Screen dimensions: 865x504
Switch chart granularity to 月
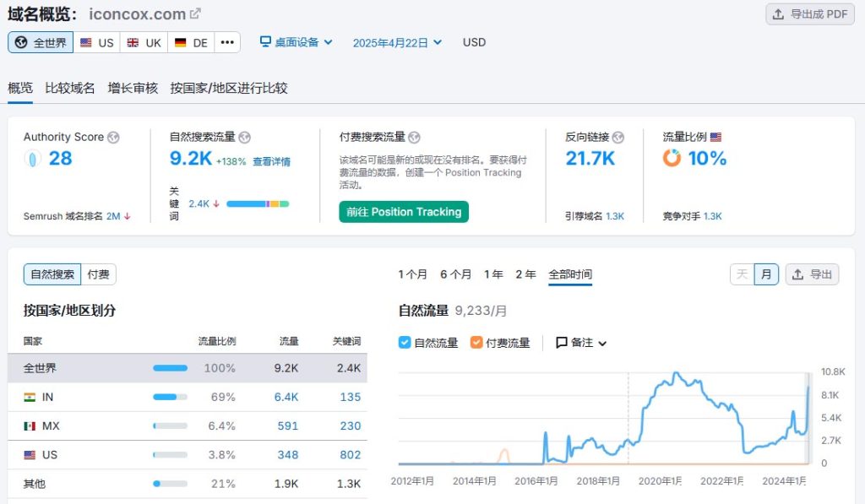pos(766,274)
